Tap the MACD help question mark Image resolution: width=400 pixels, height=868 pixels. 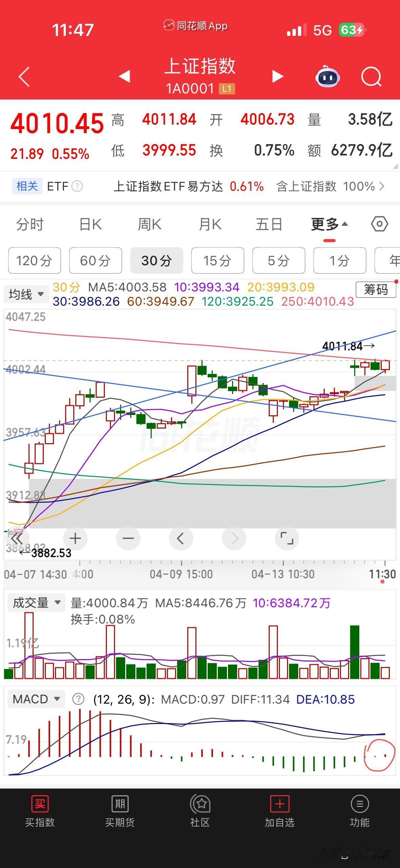(x=78, y=699)
